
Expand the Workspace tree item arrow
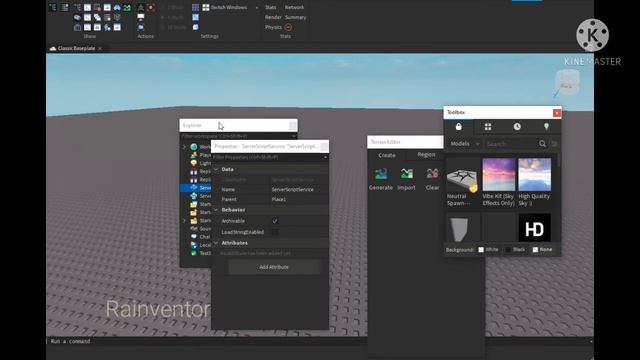click(184, 147)
